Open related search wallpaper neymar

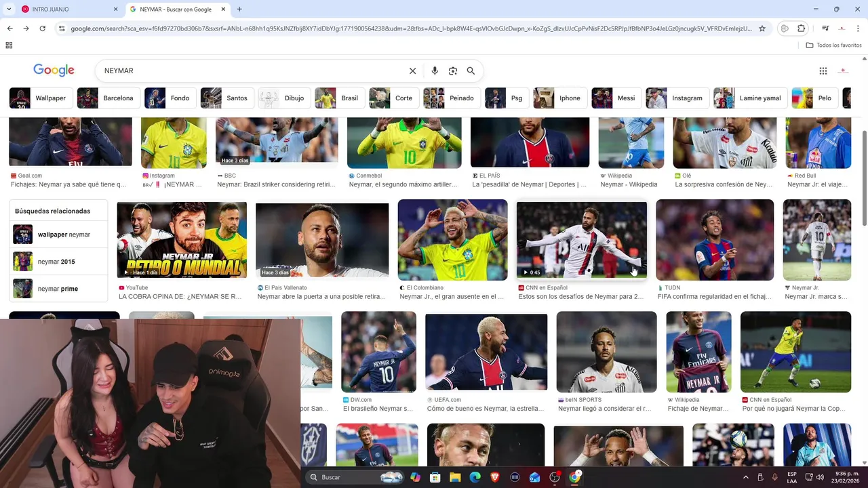(58, 235)
